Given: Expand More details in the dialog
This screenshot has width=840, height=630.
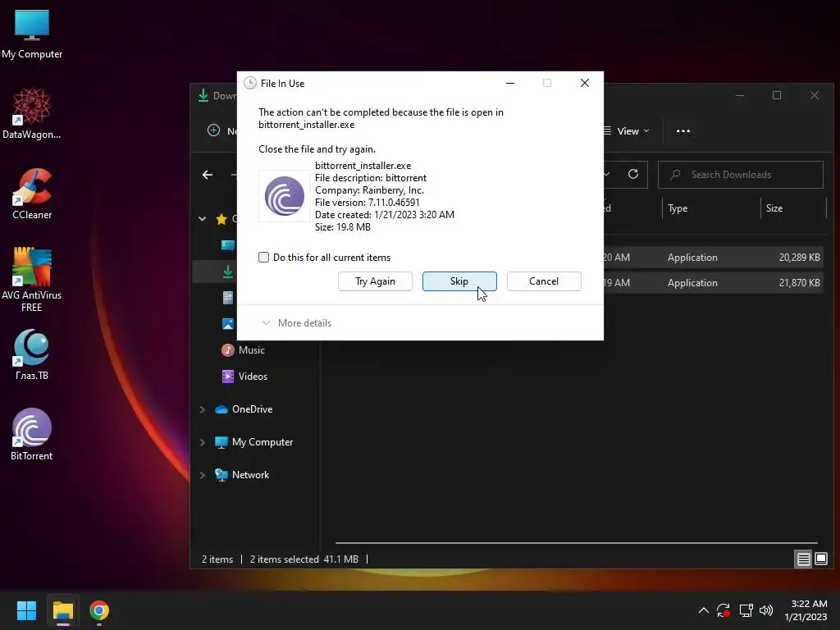Looking at the screenshot, I should pos(297,323).
